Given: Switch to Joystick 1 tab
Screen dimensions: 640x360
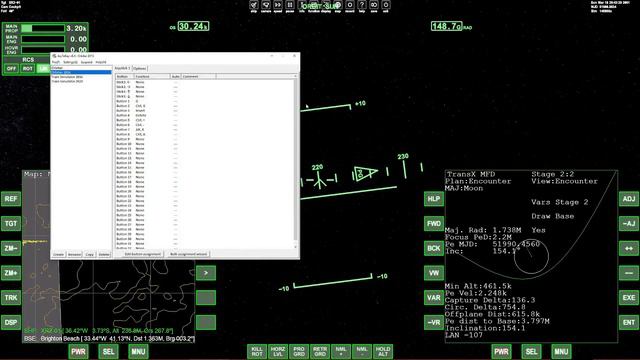Looking at the screenshot, I should (122, 68).
